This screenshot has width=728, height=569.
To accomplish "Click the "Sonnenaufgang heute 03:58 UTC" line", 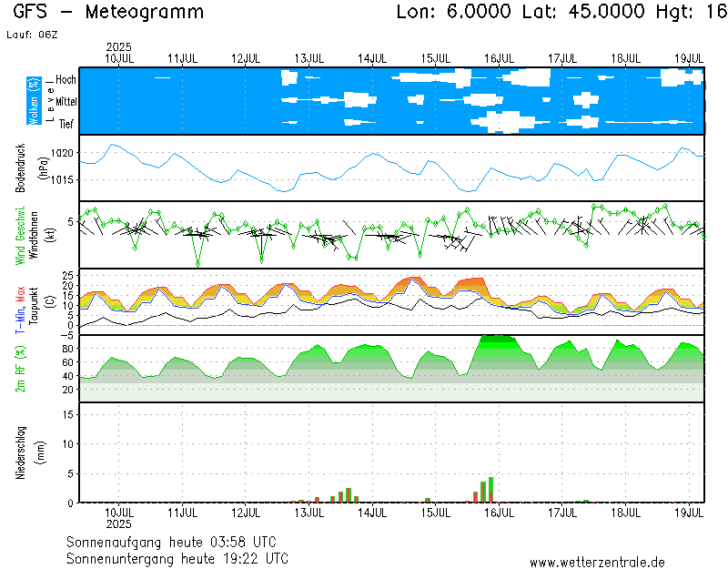I will [x=171, y=542].
